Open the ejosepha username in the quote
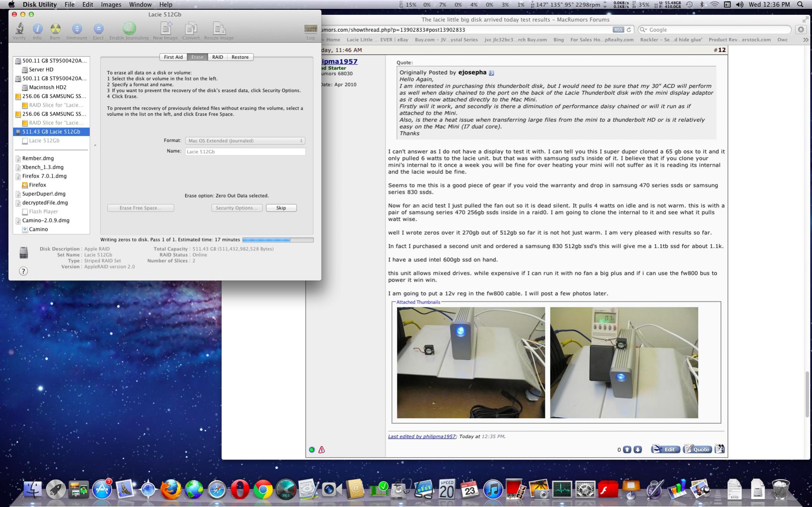 pos(472,72)
